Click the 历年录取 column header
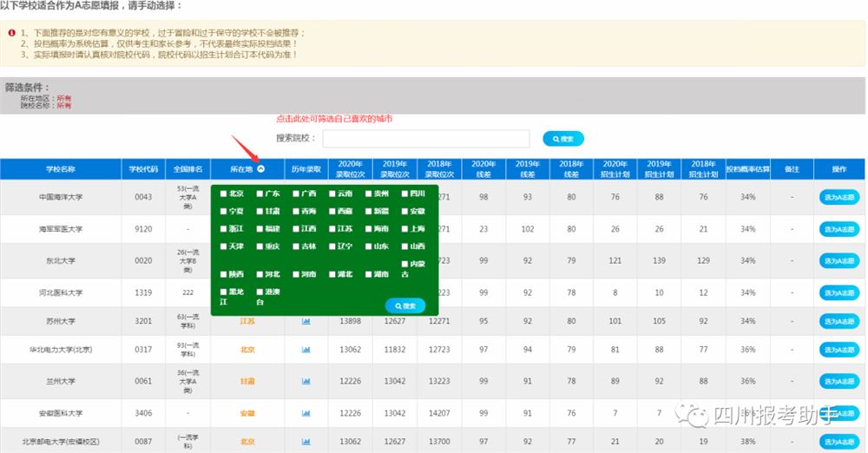The image size is (868, 453). pyautogui.click(x=306, y=169)
